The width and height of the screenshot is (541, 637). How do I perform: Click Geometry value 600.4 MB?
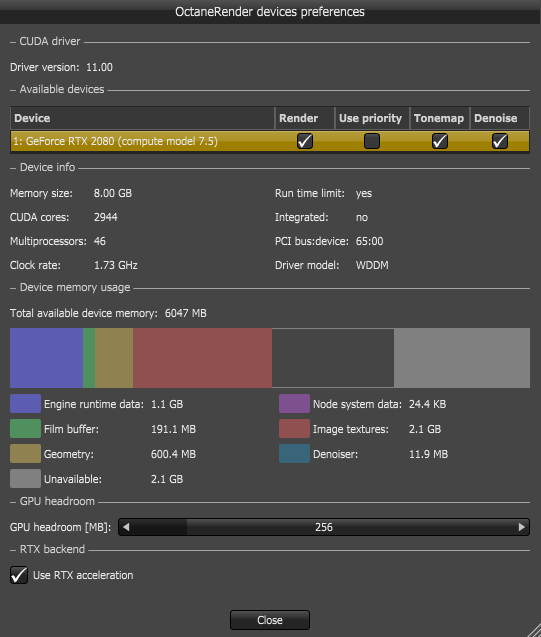tap(173, 454)
